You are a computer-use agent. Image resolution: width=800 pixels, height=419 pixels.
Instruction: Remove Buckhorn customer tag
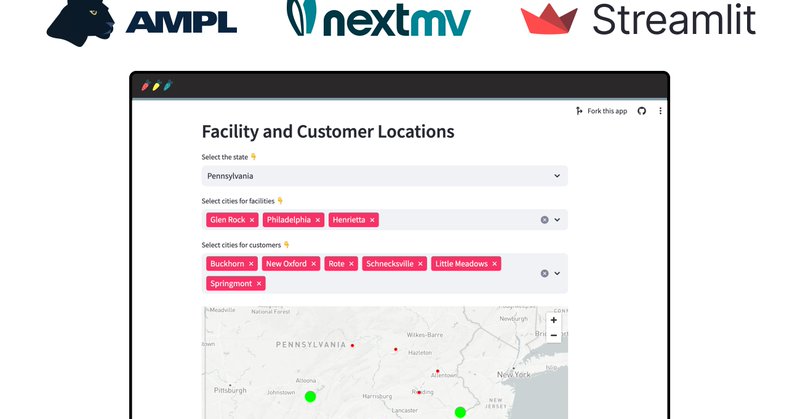pyautogui.click(x=251, y=264)
